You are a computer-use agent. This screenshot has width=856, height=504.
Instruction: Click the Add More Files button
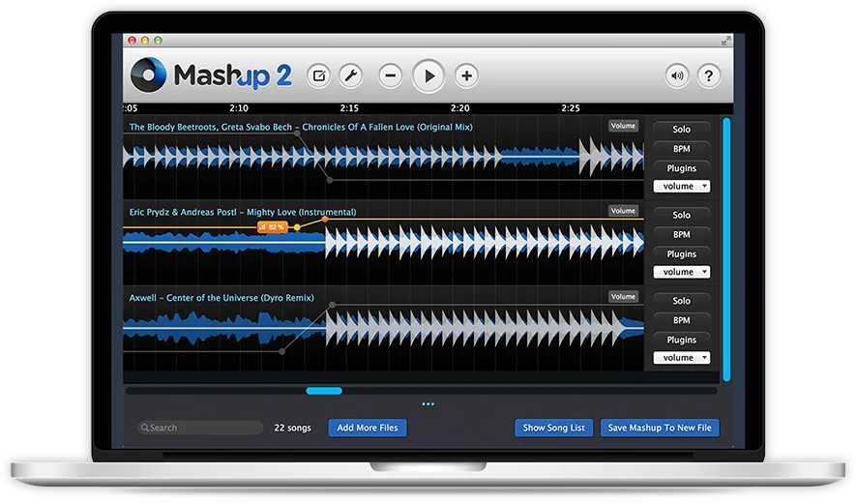[x=368, y=428]
